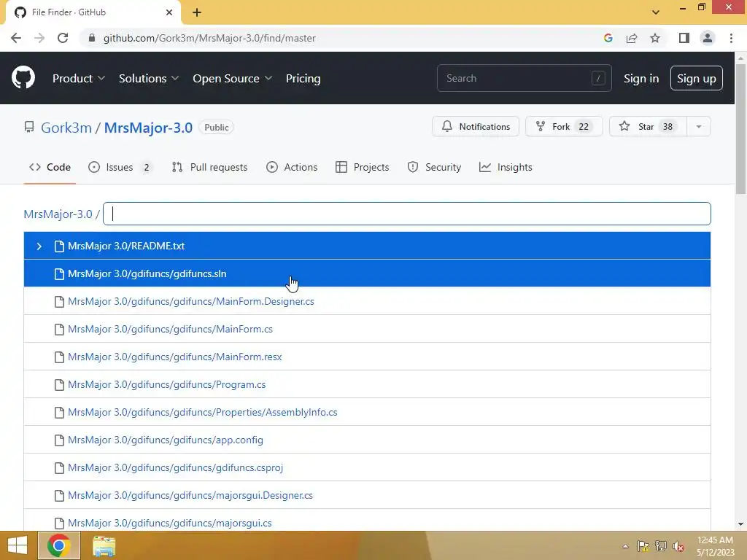The width and height of the screenshot is (747, 560).
Task: Reload the page with refresh icon
Action: pyautogui.click(x=63, y=38)
